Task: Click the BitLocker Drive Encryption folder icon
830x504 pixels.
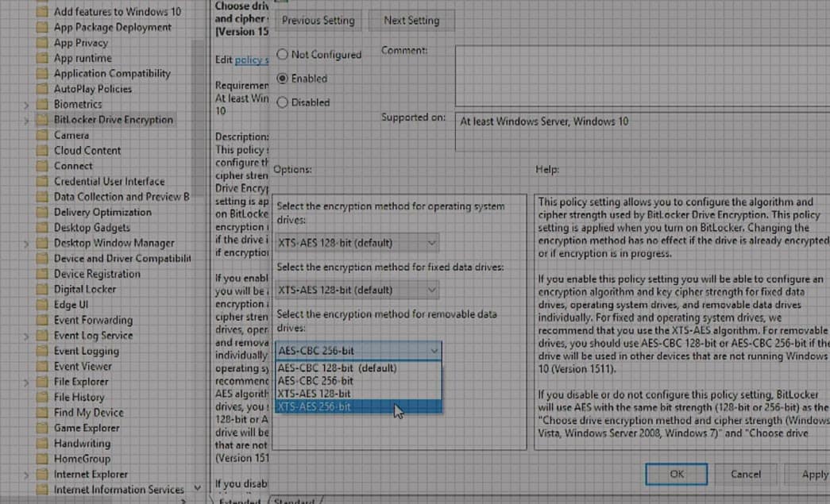Action: [x=42, y=120]
